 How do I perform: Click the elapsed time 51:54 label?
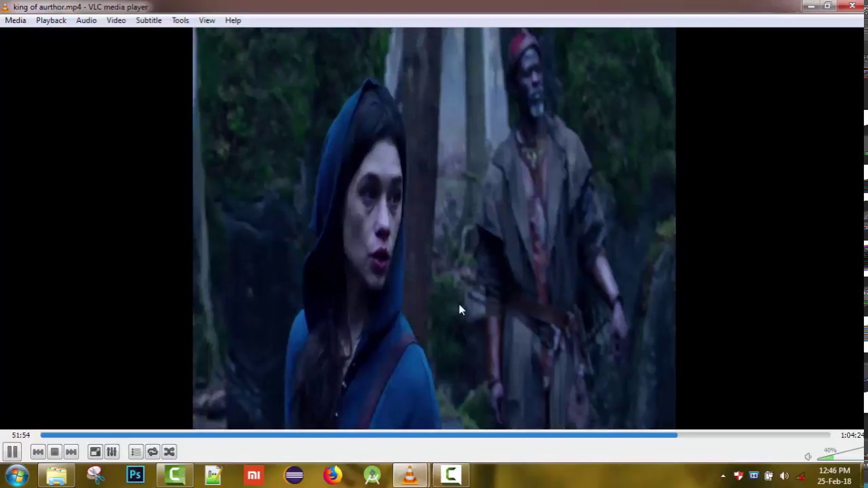point(20,435)
